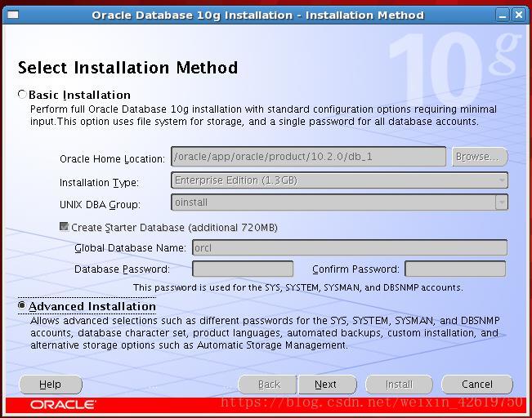Click the Global Database Name label
Image resolution: width=532 pixels, height=418 pixels.
pyautogui.click(x=130, y=248)
